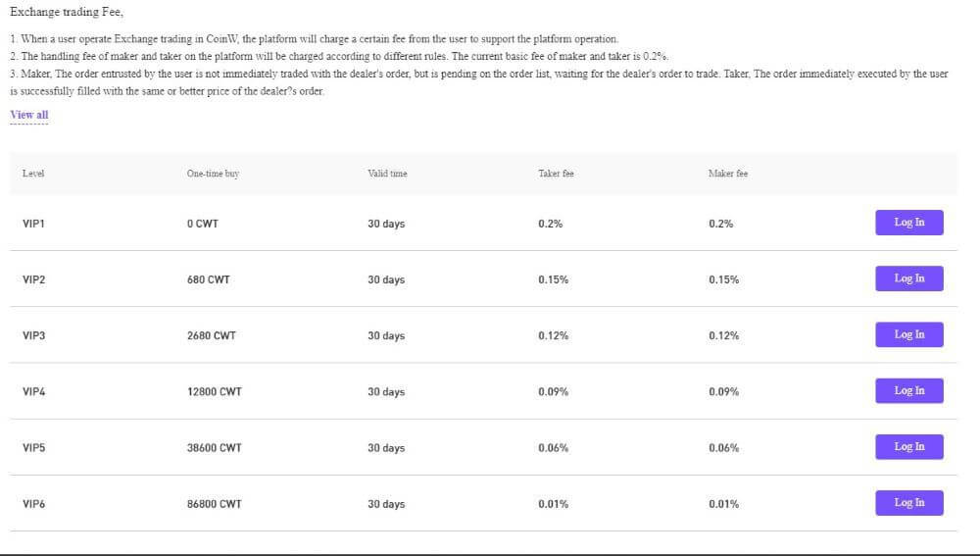Click the 680 CWT amount
Image resolution: width=980 pixels, height=556 pixels.
(x=208, y=279)
